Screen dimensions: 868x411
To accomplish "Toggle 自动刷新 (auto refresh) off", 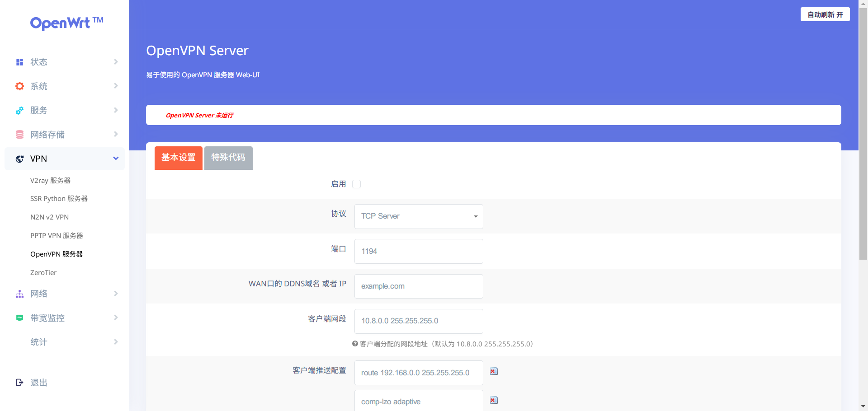I will click(x=825, y=14).
